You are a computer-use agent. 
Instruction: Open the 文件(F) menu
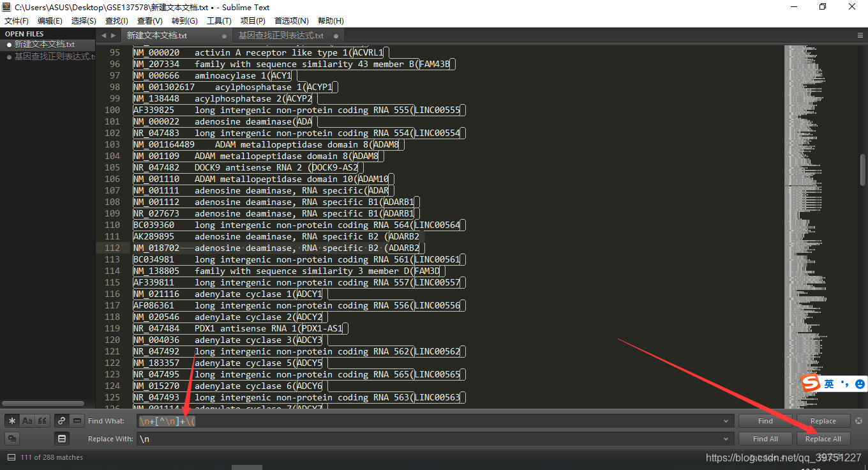pos(17,21)
